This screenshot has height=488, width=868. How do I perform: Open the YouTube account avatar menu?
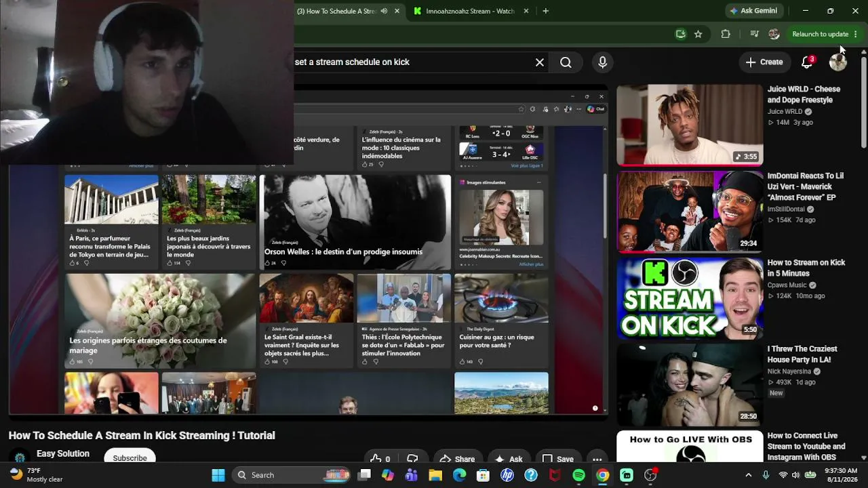838,62
